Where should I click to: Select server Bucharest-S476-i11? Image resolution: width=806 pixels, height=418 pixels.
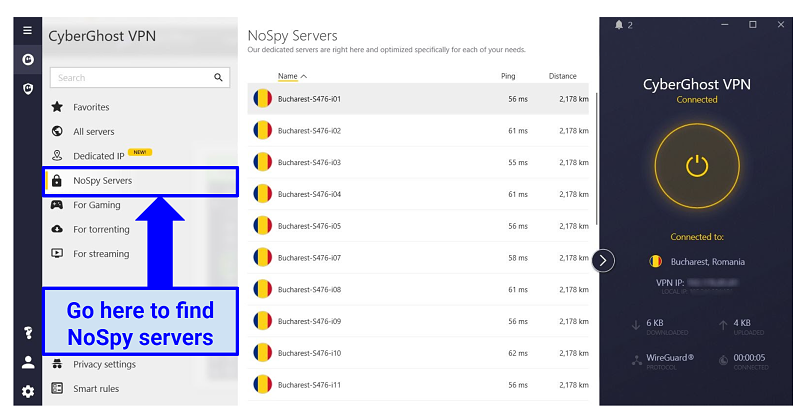[x=418, y=385]
